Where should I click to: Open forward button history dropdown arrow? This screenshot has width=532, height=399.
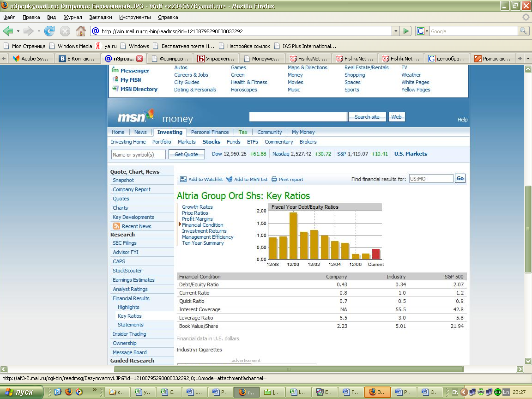39,31
